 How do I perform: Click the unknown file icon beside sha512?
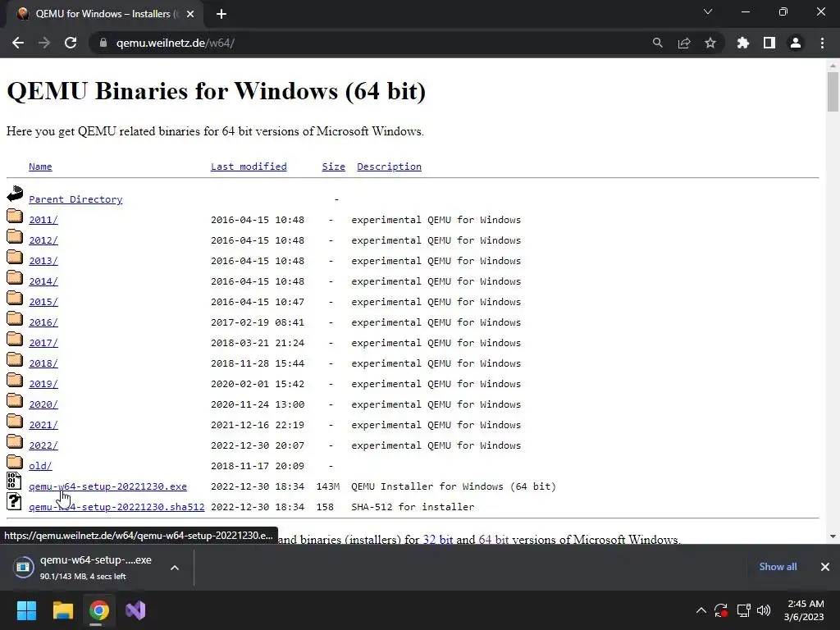(14, 501)
